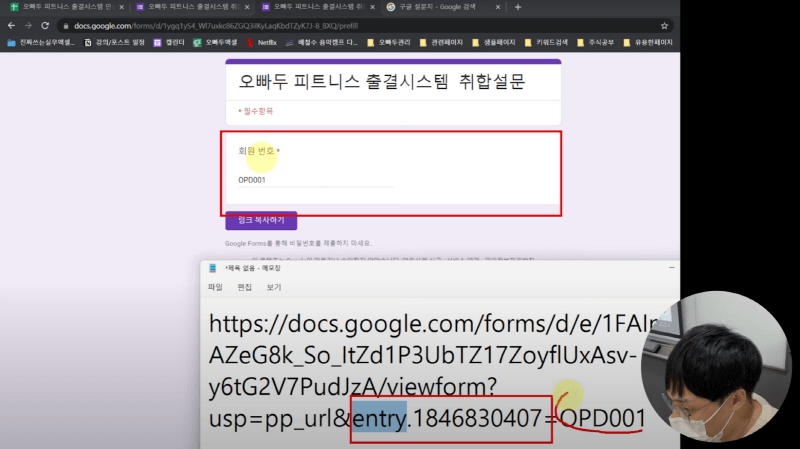Close the 구글 설문지 Google 검색 tab
This screenshot has height=449, width=800.
coord(498,7)
